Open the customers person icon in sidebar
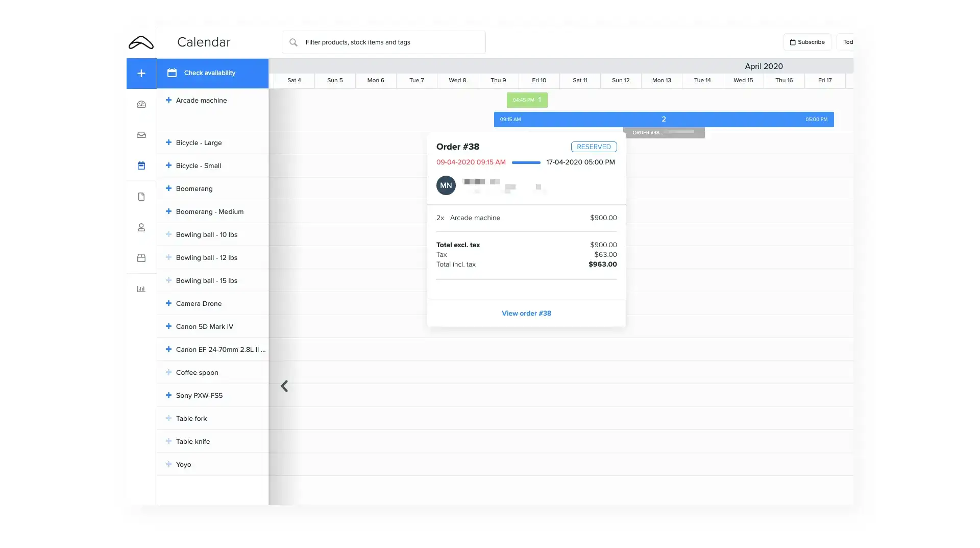Image resolution: width=980 pixels, height=548 pixels. [x=141, y=227]
